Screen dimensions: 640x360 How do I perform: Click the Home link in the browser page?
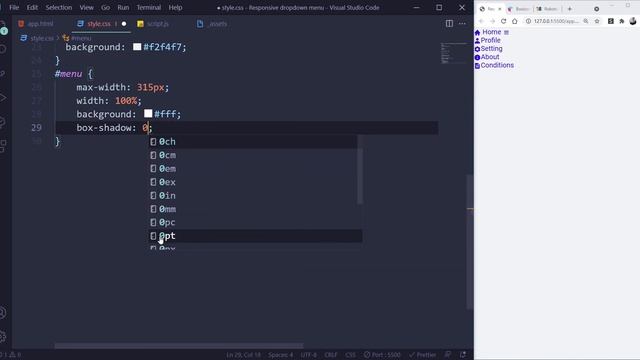click(491, 32)
